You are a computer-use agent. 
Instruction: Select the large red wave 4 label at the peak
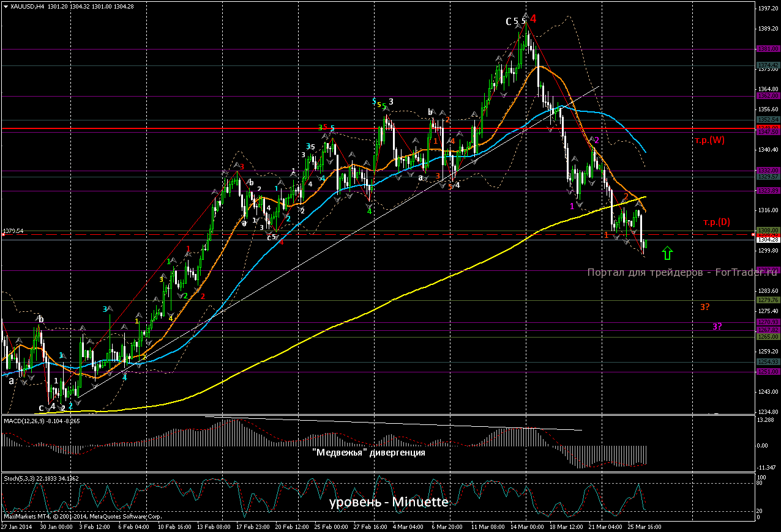point(533,19)
